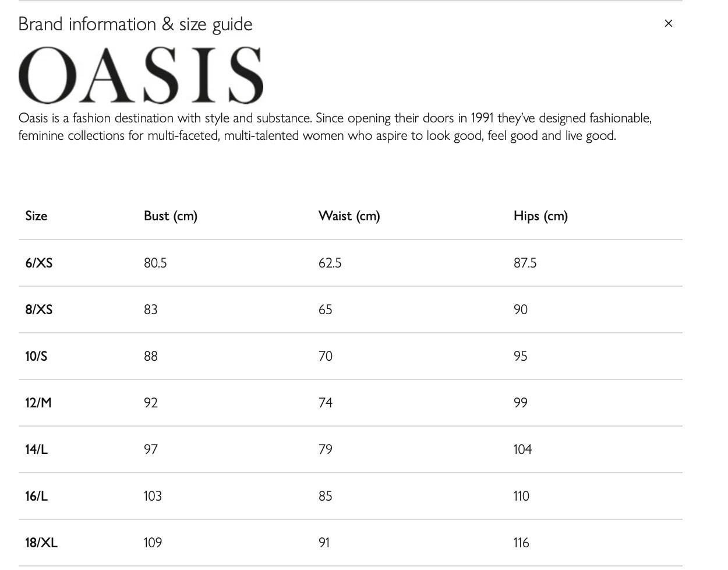This screenshot has width=728, height=570.
Task: Click the Oasis brand description paragraph
Action: click(x=335, y=126)
